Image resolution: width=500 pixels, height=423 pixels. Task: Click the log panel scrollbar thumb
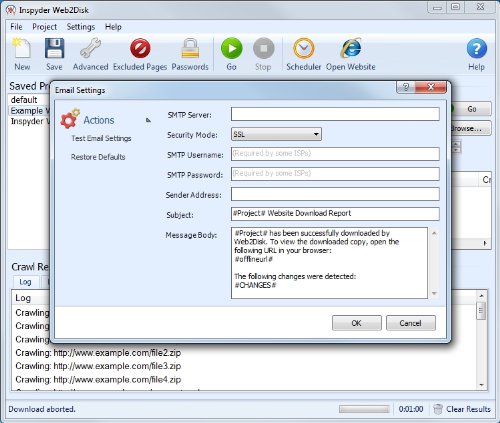pyautogui.click(x=481, y=311)
